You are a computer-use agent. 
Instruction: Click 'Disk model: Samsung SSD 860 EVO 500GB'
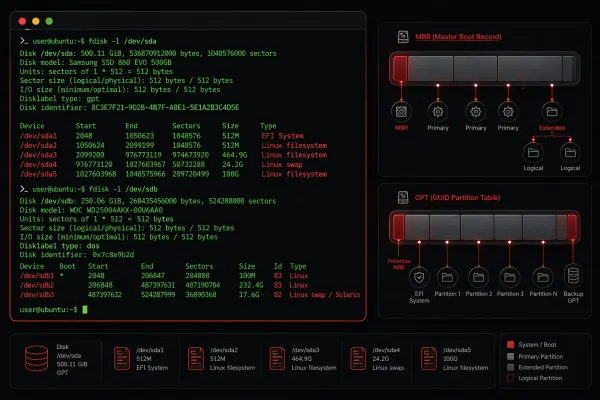(96, 62)
